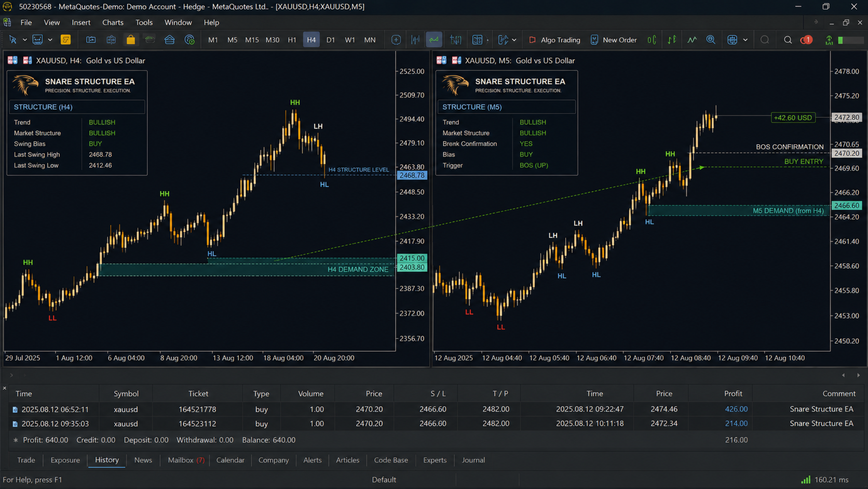This screenshot has height=489, width=868.
Task: Open the Charts menu
Action: [113, 22]
